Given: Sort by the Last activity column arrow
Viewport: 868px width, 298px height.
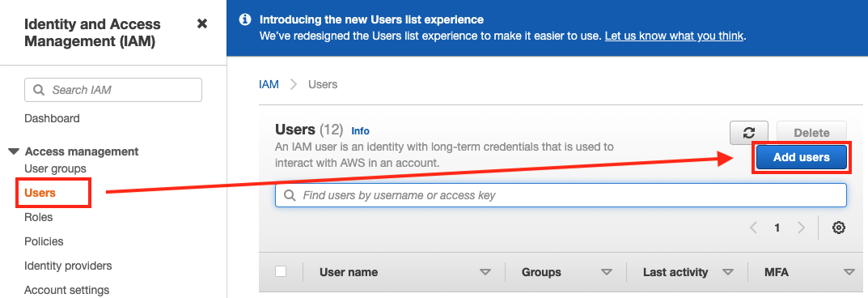Looking at the screenshot, I should (728, 272).
